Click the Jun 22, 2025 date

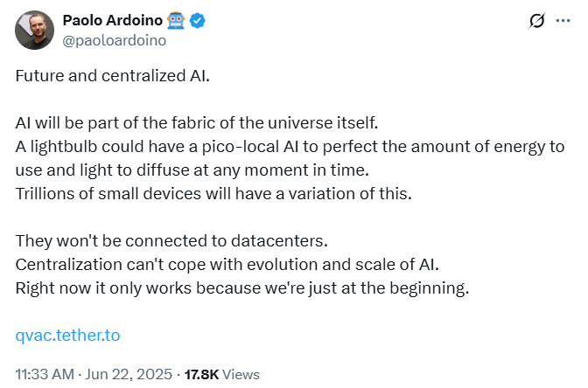(x=129, y=374)
